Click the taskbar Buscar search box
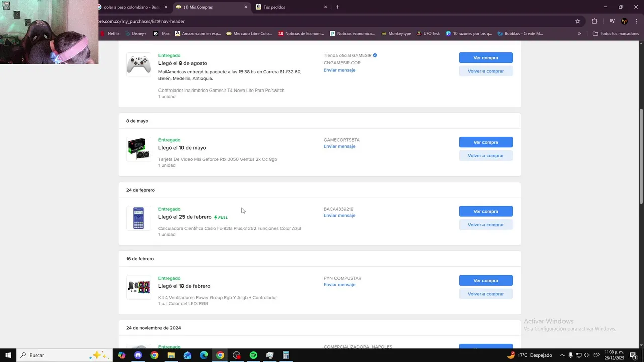 point(64,355)
